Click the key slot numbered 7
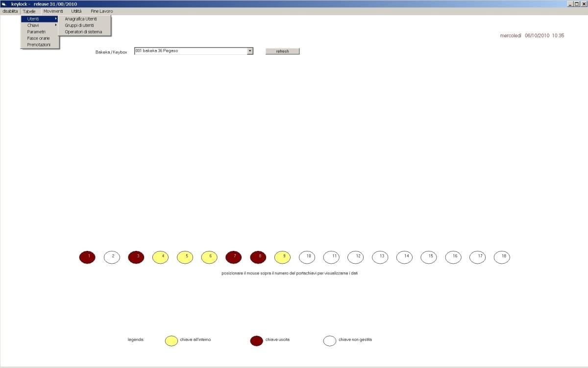Viewport: 588px width, 368px height. click(x=234, y=257)
